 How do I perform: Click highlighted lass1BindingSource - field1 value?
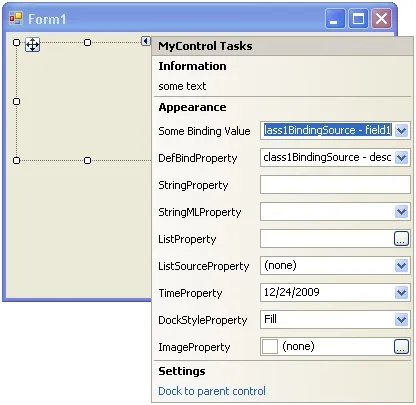coord(327,130)
